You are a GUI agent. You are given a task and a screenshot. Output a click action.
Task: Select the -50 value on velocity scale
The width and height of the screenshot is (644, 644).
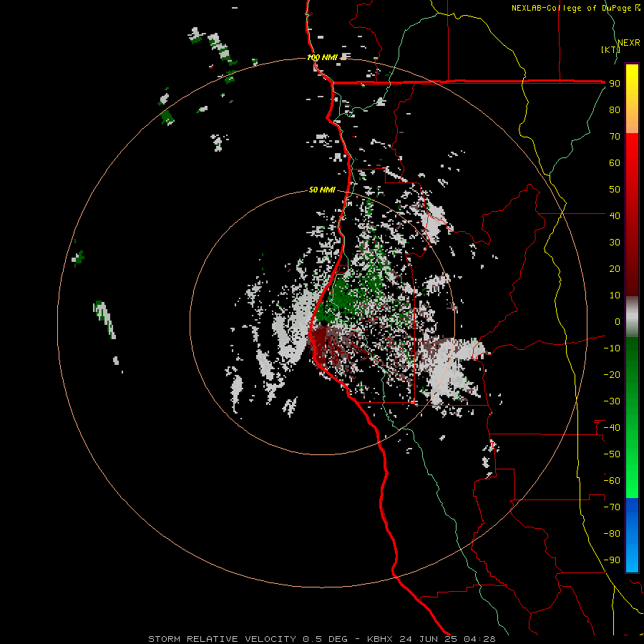coord(612,454)
